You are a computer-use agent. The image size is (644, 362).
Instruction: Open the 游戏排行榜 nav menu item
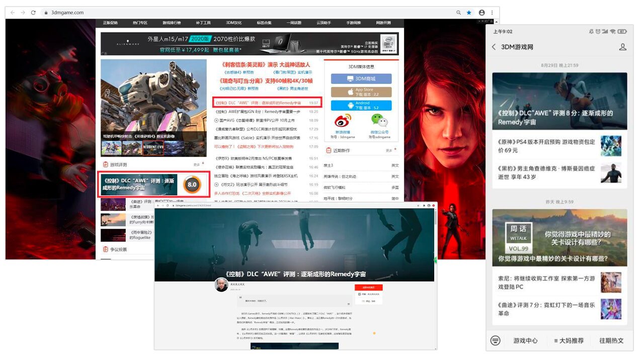pos(172,23)
